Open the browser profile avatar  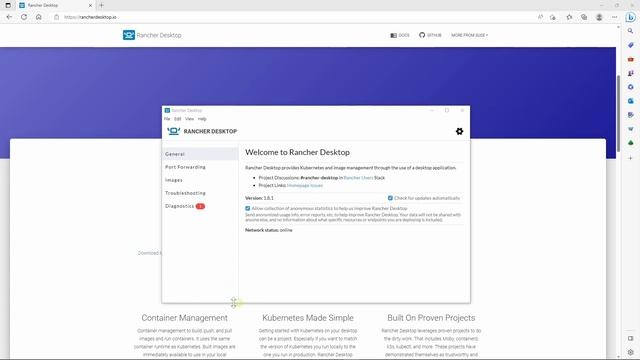[x=599, y=17]
